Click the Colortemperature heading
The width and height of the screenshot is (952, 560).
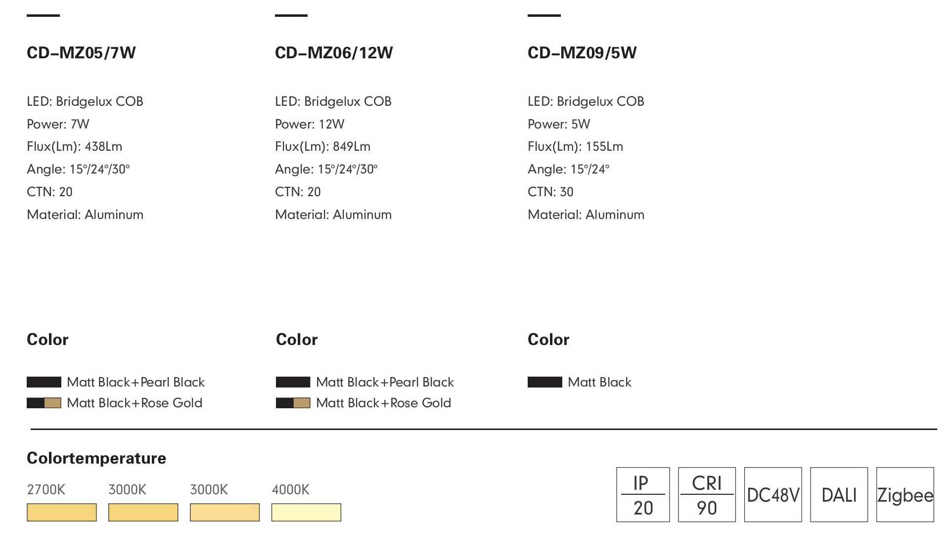96,458
